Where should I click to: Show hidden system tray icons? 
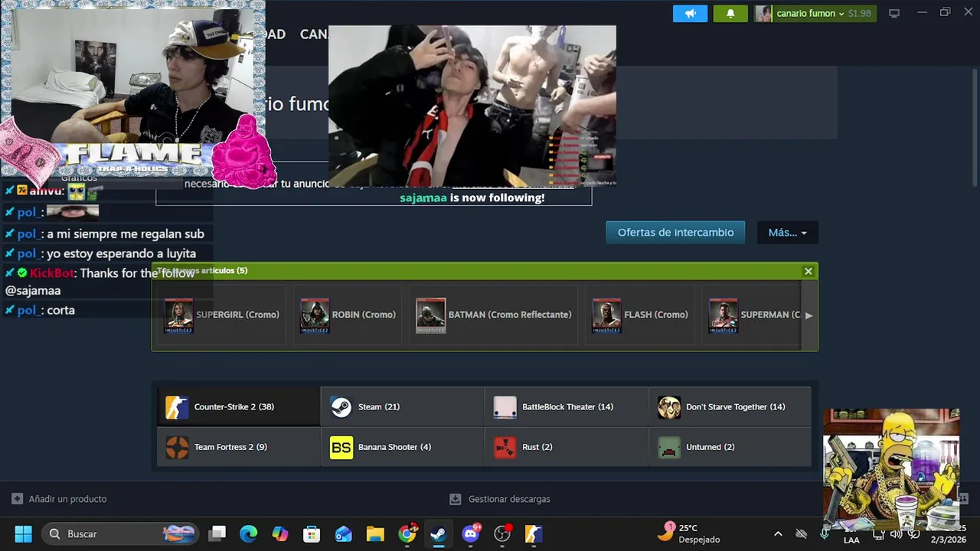(778, 533)
